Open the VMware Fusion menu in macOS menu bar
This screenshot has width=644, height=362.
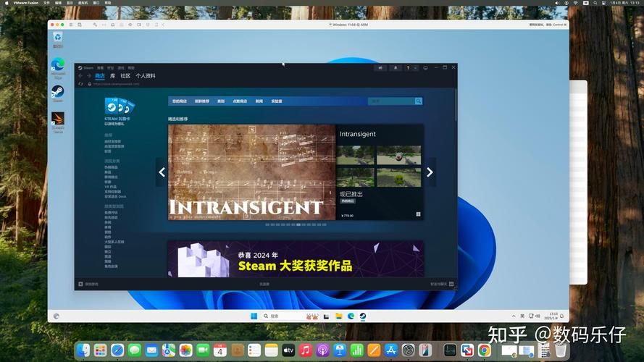tap(26, 2)
